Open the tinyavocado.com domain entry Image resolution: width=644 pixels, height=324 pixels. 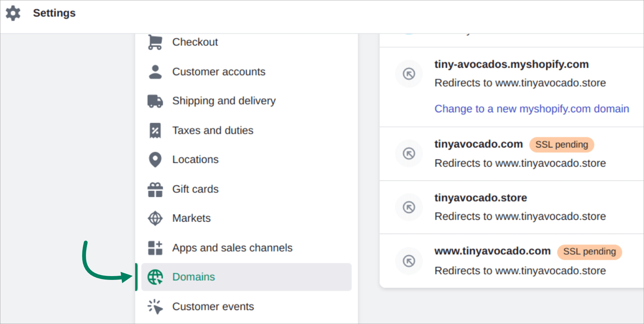click(x=478, y=144)
